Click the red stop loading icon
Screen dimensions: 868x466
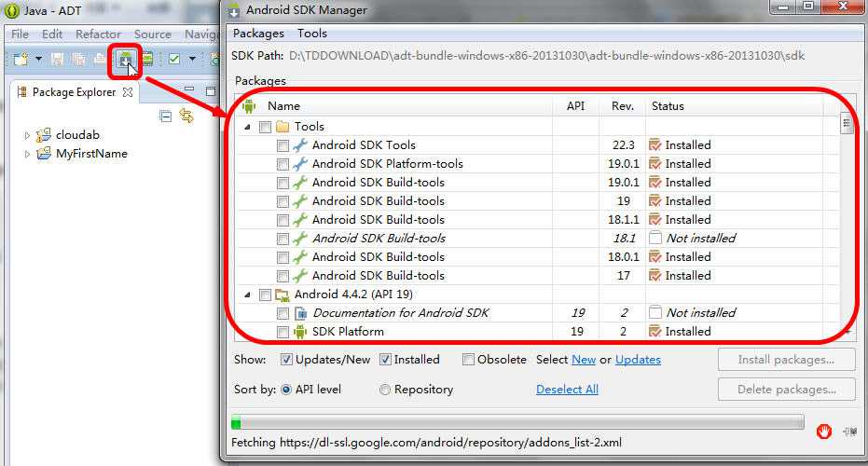824,432
